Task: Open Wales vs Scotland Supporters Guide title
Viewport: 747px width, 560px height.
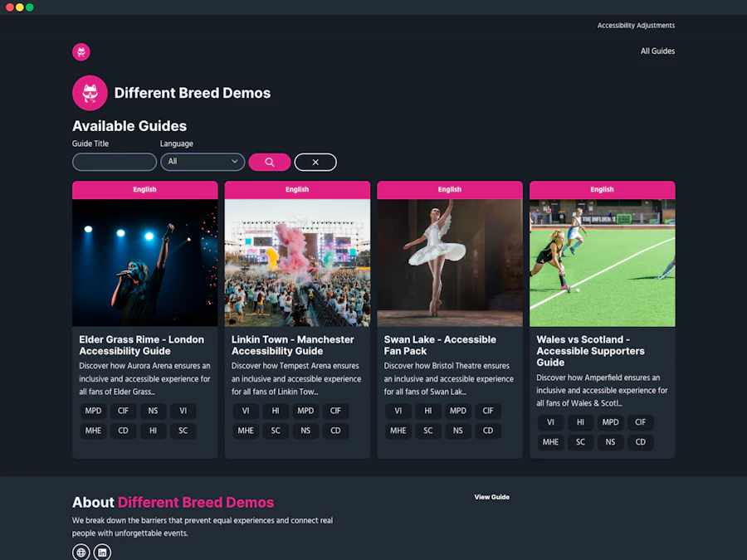Action: pyautogui.click(x=590, y=351)
